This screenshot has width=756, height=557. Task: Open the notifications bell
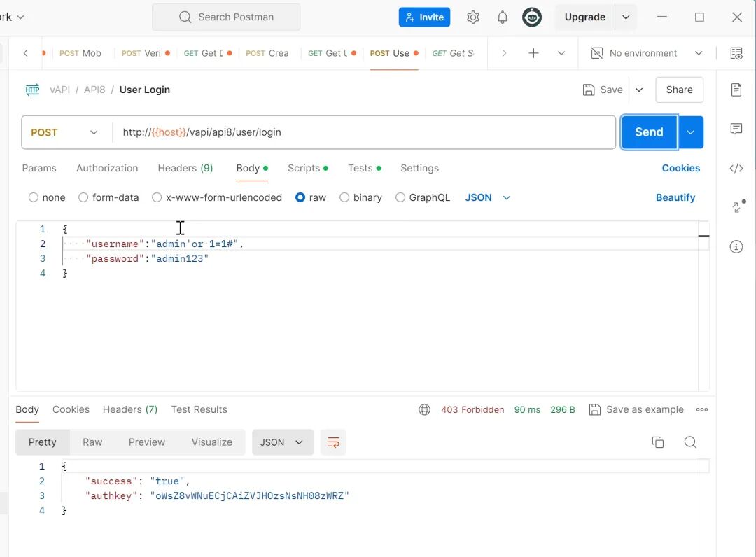tap(502, 17)
